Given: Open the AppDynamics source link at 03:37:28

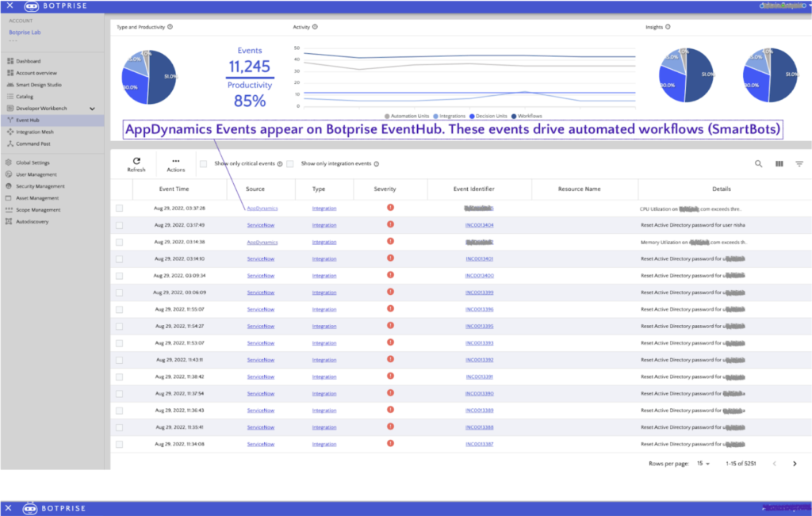Looking at the screenshot, I should coord(262,208).
